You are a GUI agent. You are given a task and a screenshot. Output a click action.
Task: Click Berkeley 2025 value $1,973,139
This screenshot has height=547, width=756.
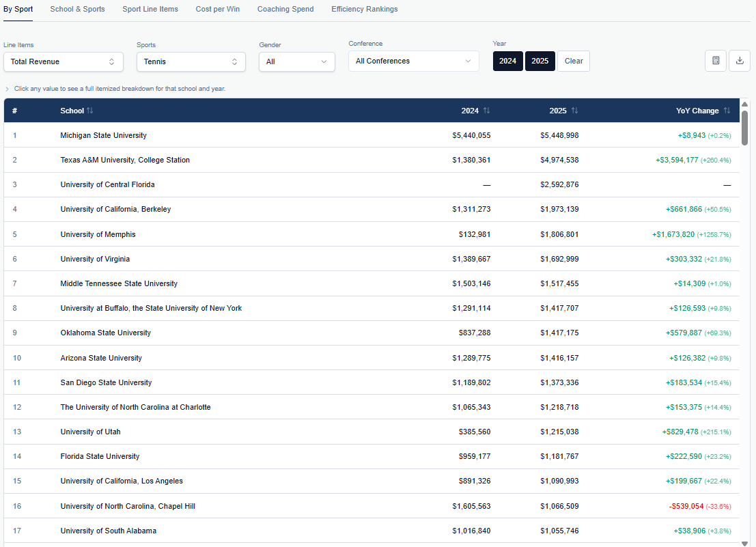pos(559,209)
